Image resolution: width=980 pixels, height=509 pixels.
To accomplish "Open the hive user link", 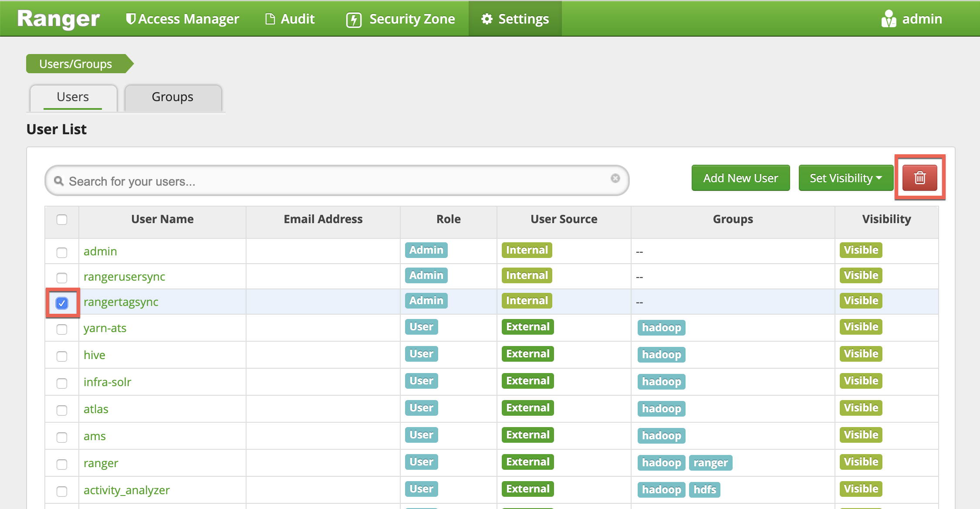I will [95, 355].
